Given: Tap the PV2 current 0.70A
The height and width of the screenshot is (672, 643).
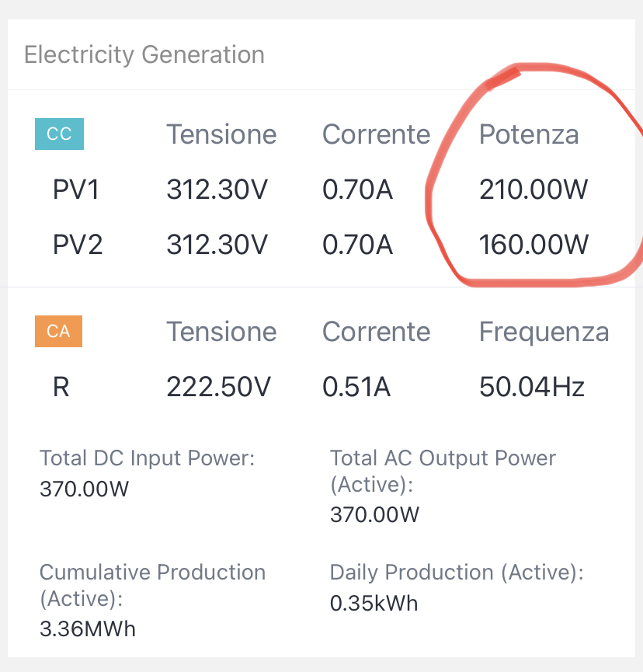Looking at the screenshot, I should click(x=357, y=244).
